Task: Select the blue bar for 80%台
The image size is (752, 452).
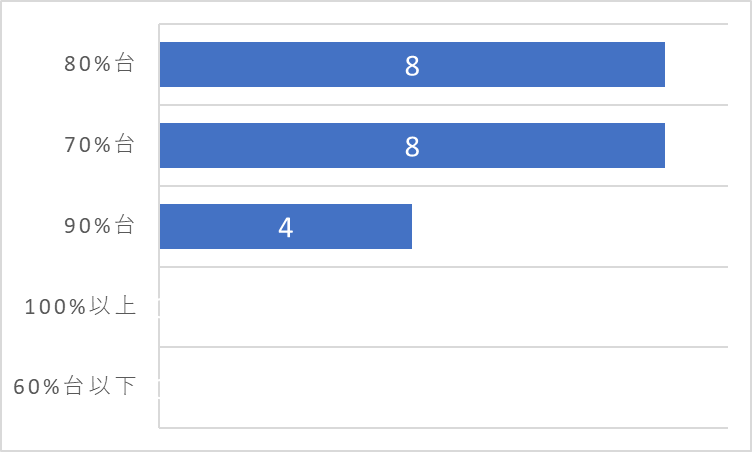Action: click(412, 64)
